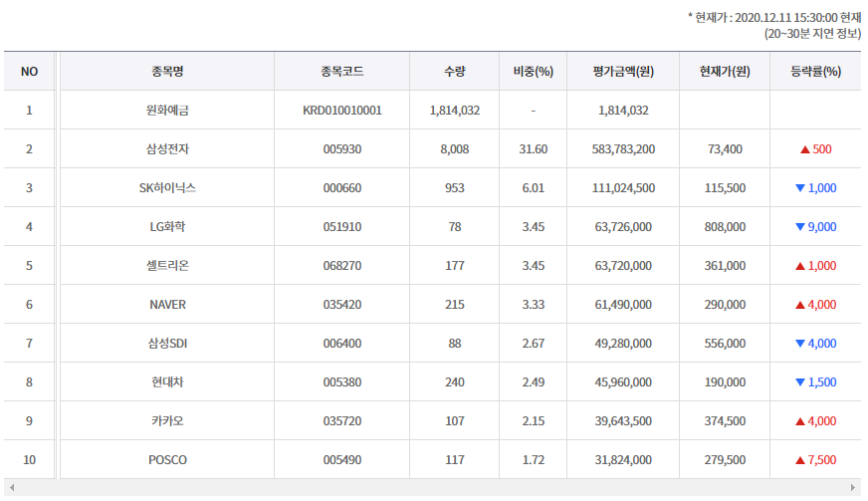Click stock code 035420
868x501 pixels.
[342, 304]
